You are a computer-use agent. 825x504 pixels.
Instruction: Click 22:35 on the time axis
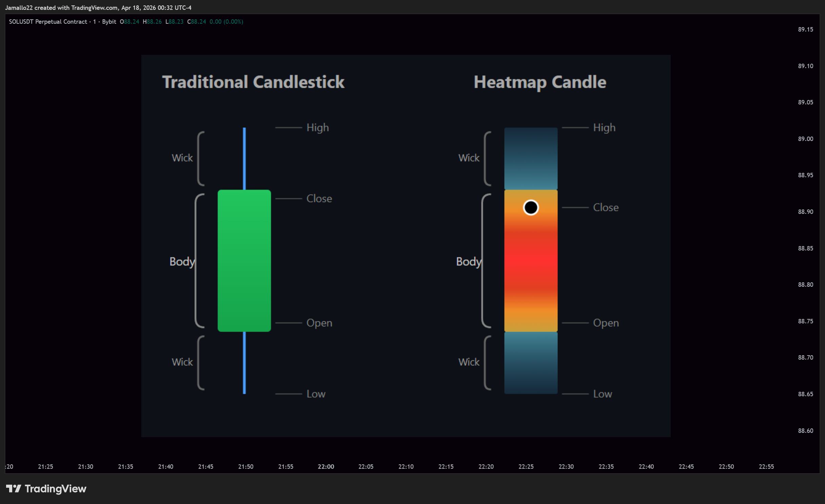[606, 467]
